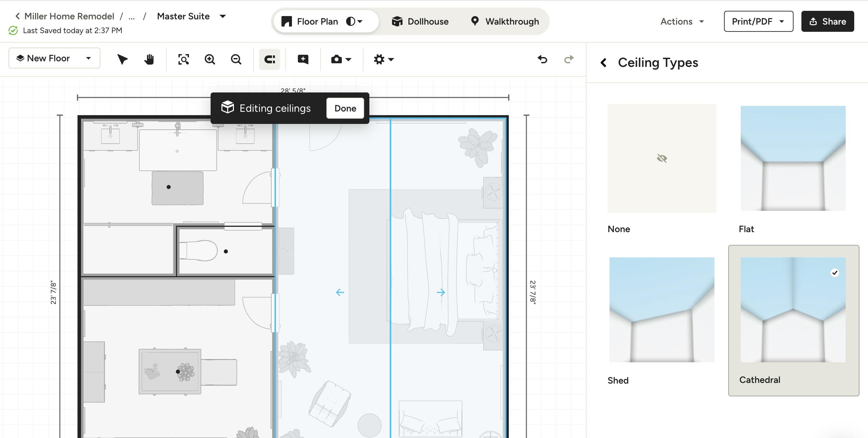Click the Share button
The width and height of the screenshot is (868, 438).
(828, 22)
